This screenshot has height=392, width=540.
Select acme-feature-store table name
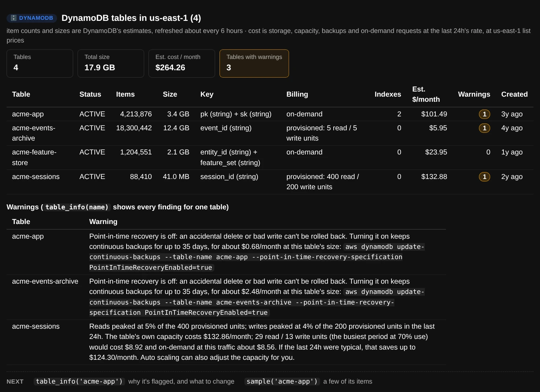[34, 157]
